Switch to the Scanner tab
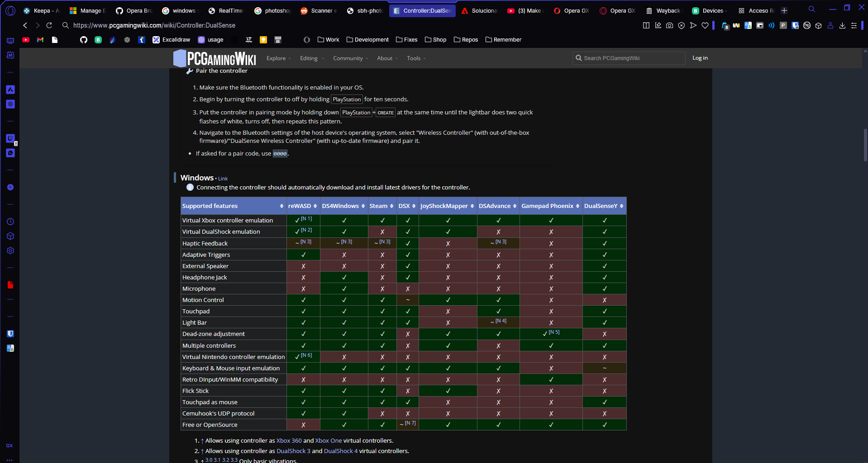Screen dimensions: 868x463 point(319,10)
